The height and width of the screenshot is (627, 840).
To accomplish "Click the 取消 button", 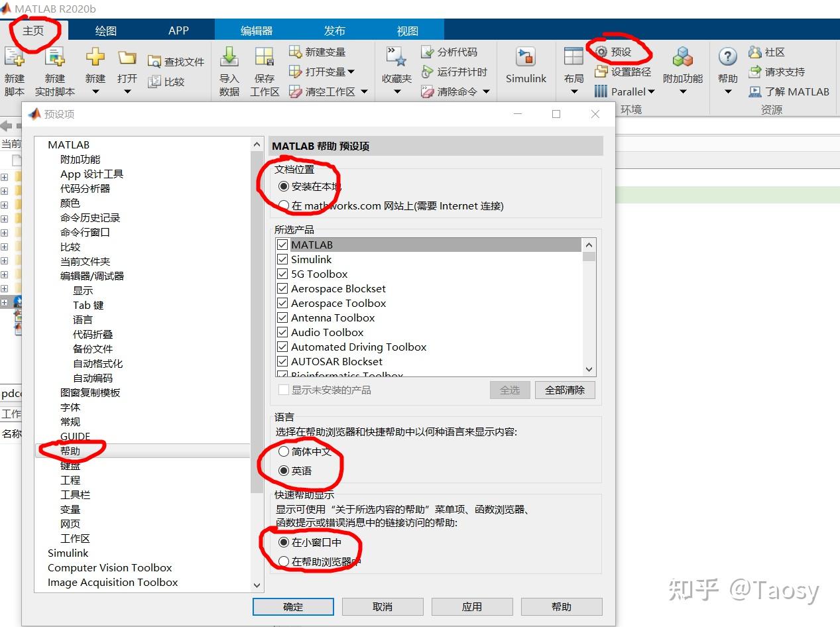I will tap(383, 606).
